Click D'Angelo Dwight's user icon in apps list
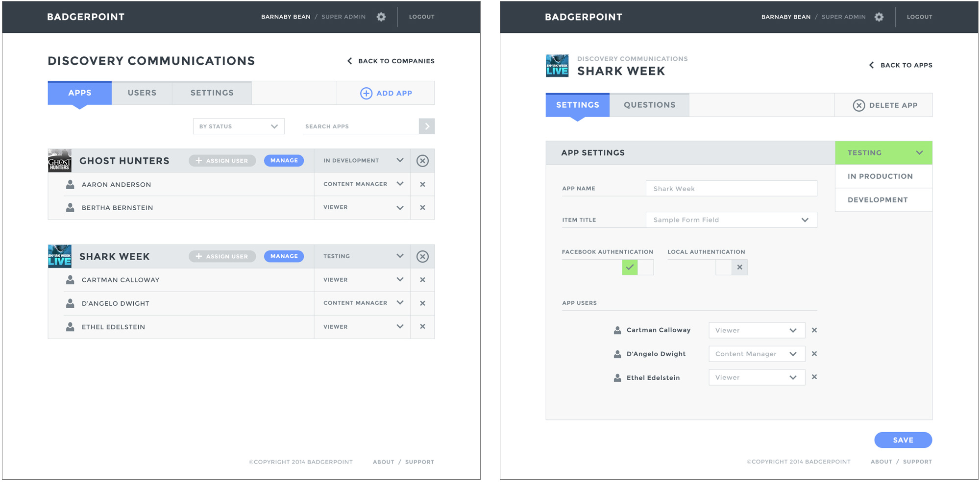980x490 pixels. click(x=70, y=303)
